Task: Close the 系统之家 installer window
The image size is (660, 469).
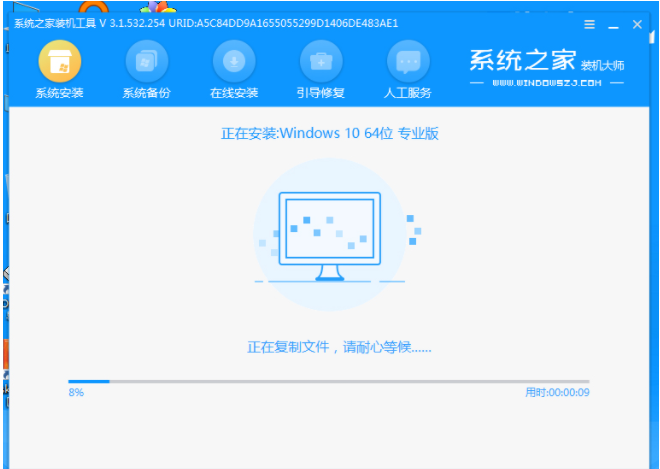Action: 637,24
